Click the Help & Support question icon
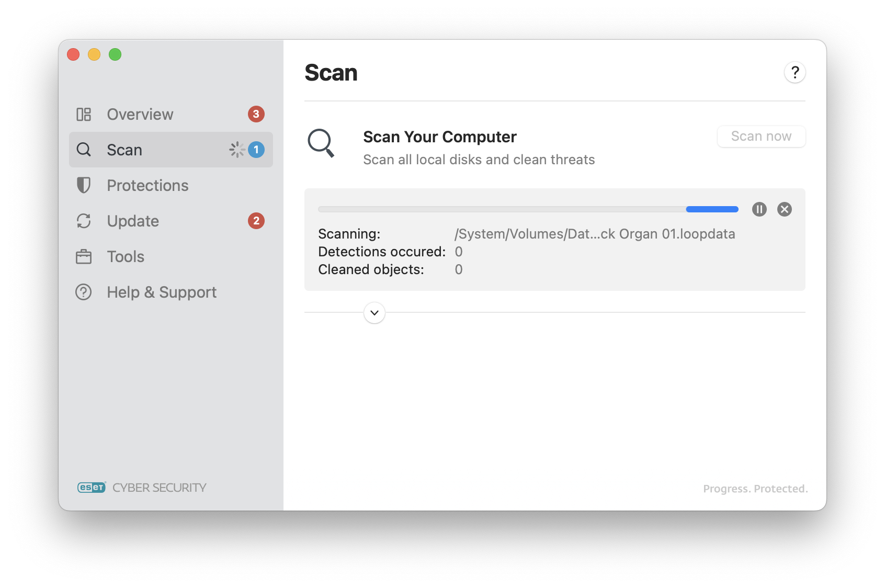 pos(84,292)
